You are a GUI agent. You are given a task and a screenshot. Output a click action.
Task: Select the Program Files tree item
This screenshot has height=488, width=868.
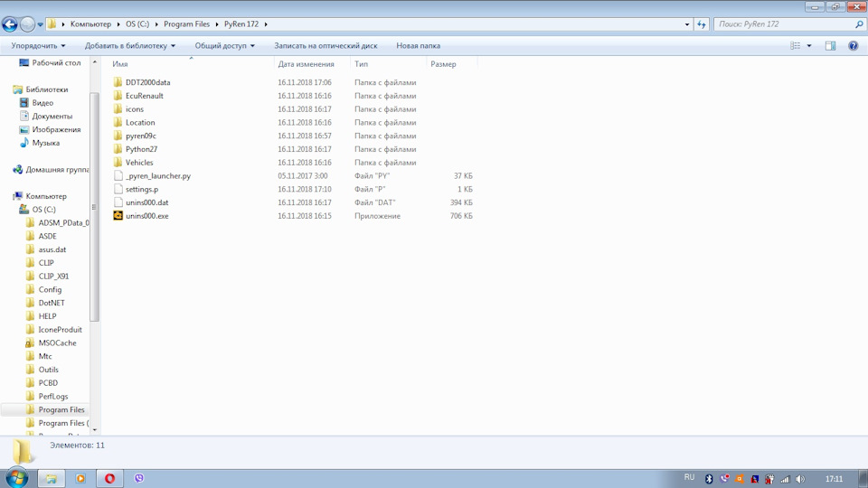pyautogui.click(x=61, y=410)
